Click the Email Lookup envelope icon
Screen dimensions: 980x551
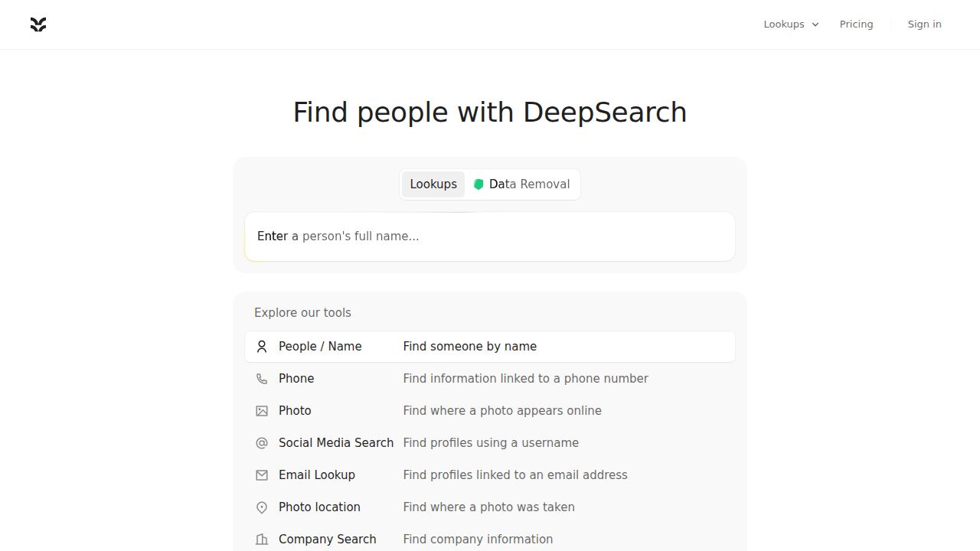pyautogui.click(x=262, y=475)
